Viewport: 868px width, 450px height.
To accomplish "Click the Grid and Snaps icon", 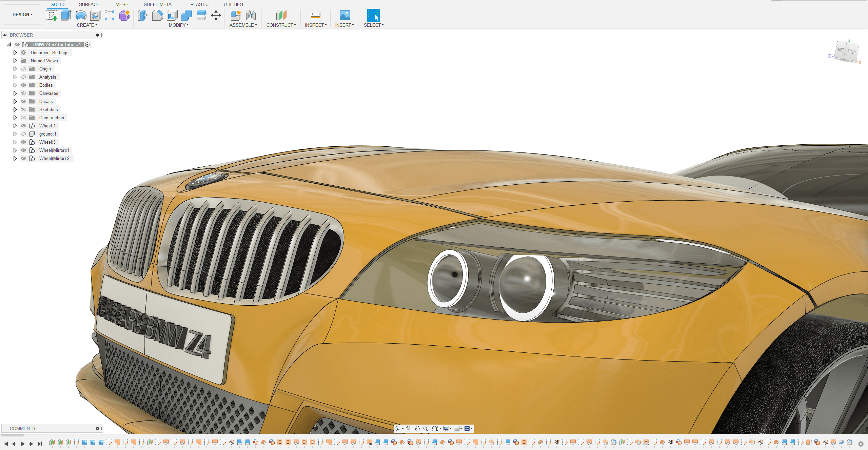I will [457, 429].
